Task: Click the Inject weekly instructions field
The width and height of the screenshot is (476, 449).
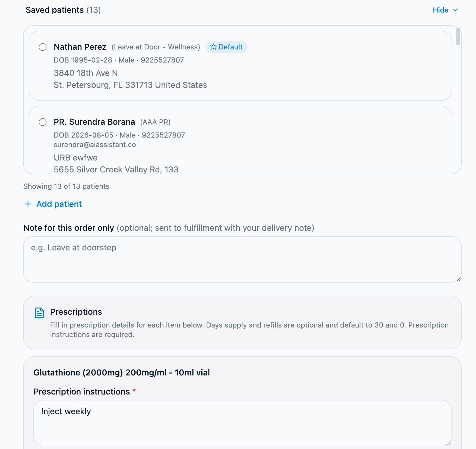Action: click(x=242, y=423)
